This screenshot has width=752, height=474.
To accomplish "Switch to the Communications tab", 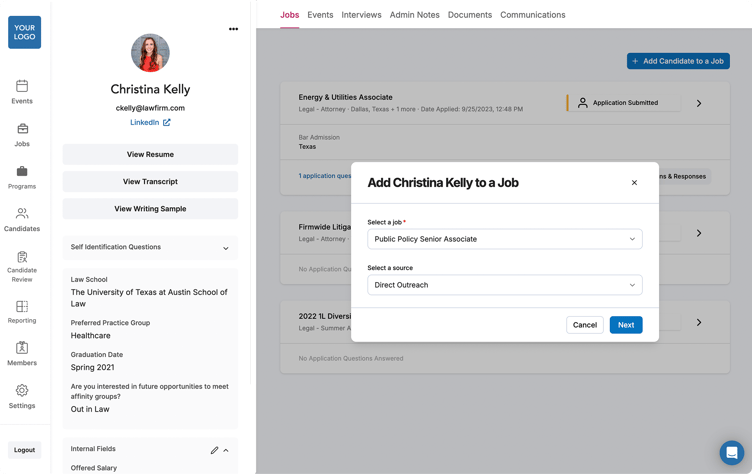I will click(x=533, y=15).
